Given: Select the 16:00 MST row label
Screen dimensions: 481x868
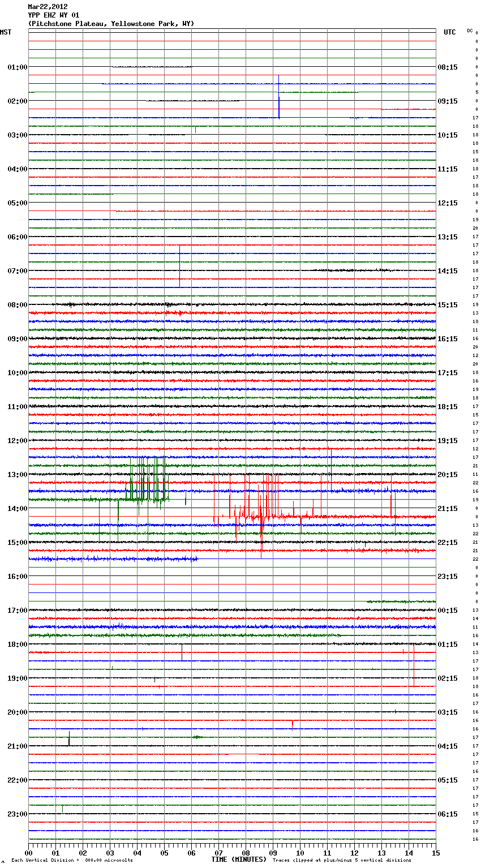Looking at the screenshot, I should tap(18, 577).
